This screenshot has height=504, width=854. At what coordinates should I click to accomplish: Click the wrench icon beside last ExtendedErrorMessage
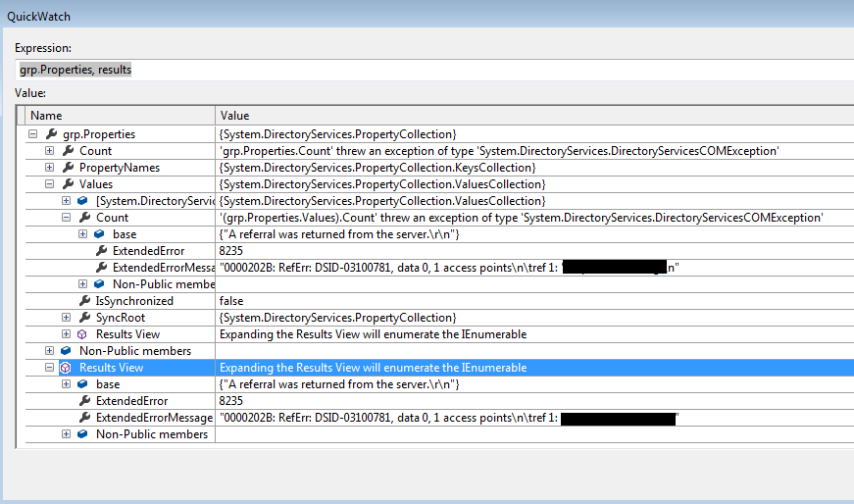84,418
